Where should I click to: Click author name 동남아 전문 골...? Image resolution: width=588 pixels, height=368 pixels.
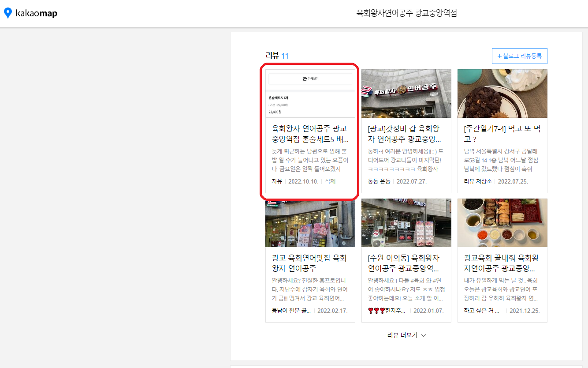(x=291, y=311)
